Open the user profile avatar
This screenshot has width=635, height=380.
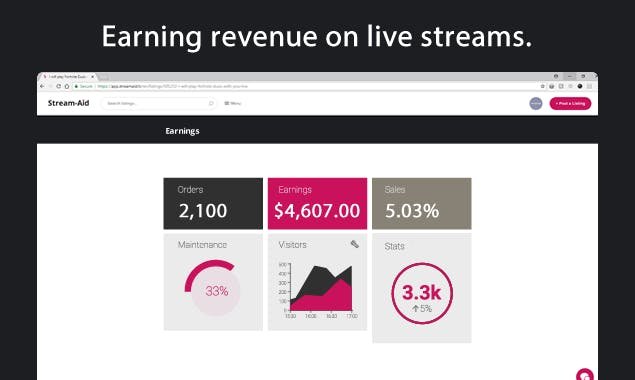[x=536, y=104]
